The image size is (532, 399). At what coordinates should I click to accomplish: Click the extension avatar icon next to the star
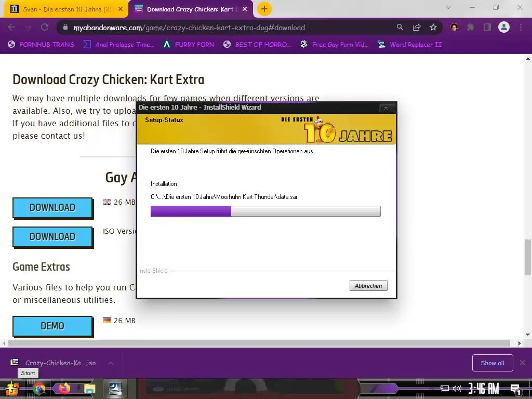(454, 27)
